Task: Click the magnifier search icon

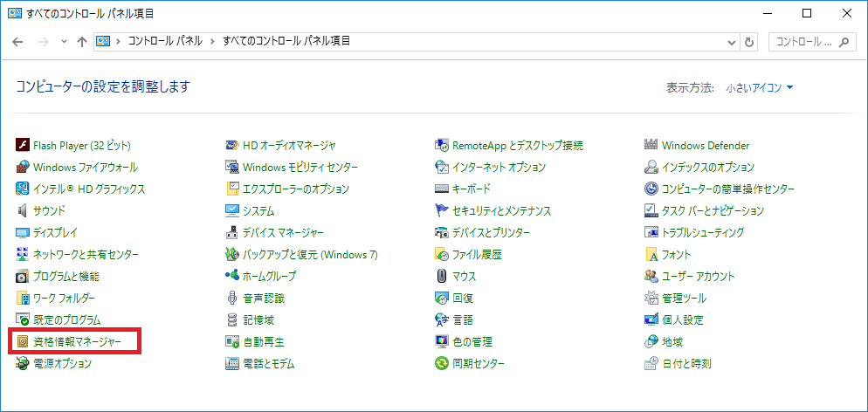Action: click(x=844, y=42)
